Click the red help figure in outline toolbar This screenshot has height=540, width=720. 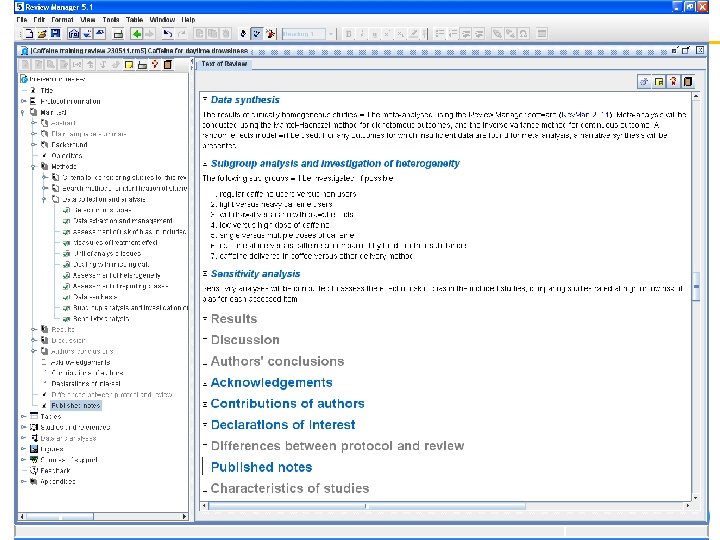pyautogui.click(x=155, y=65)
